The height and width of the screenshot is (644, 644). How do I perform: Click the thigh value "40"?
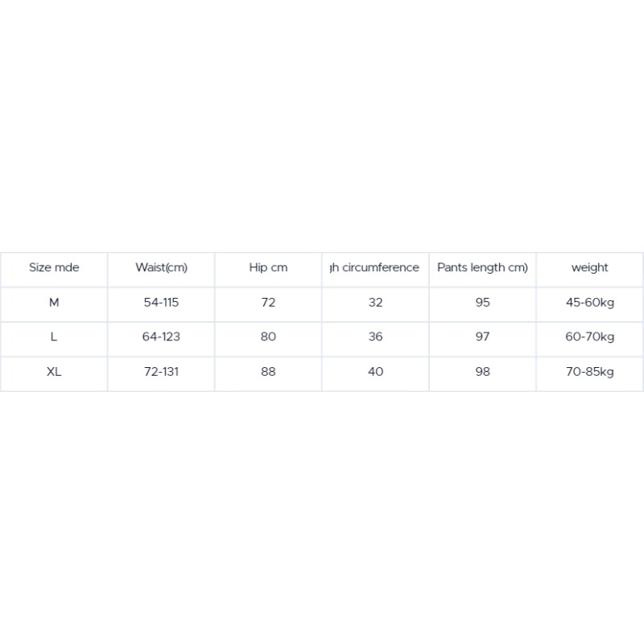(x=375, y=372)
